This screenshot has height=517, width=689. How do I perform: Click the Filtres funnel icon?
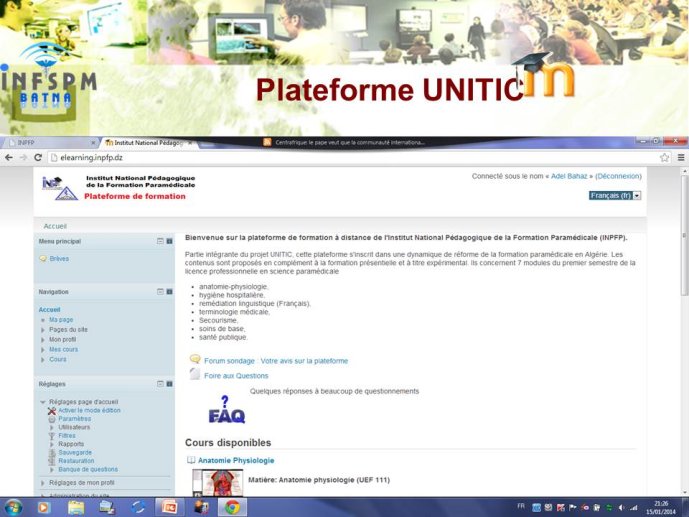pyautogui.click(x=52, y=436)
